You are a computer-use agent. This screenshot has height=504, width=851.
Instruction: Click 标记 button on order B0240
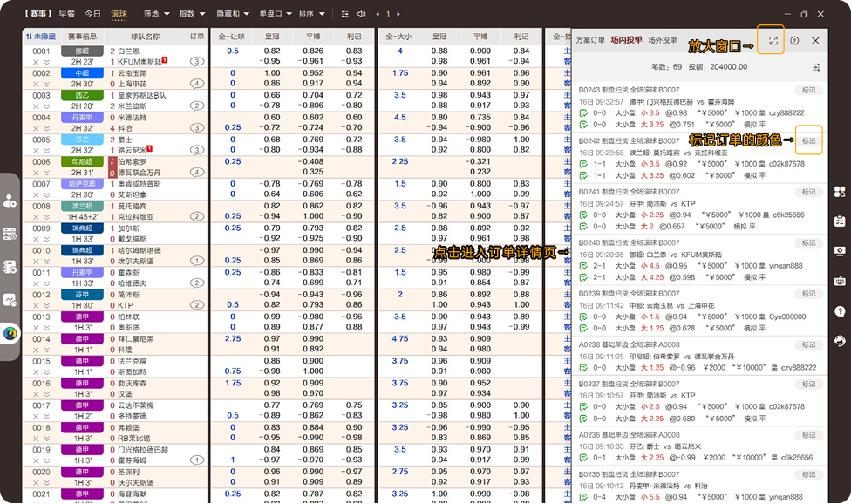point(808,243)
